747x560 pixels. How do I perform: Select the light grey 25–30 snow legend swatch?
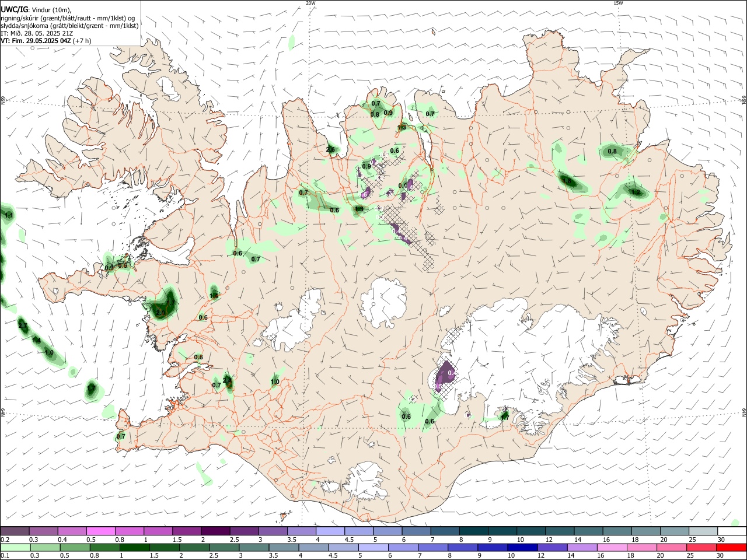tap(703, 531)
